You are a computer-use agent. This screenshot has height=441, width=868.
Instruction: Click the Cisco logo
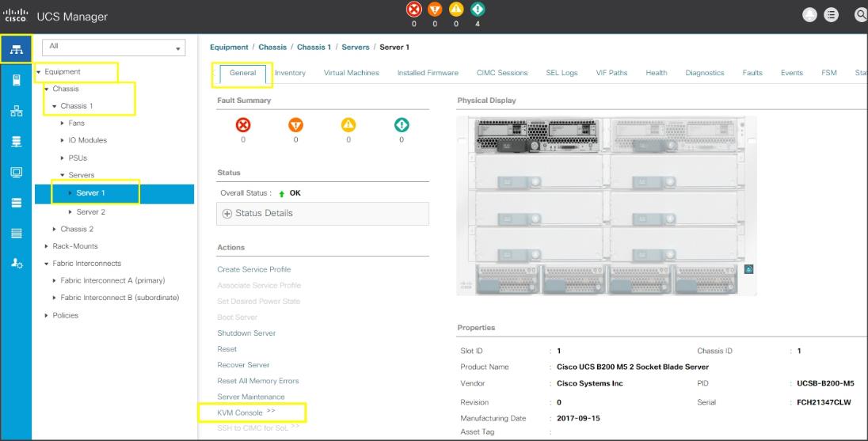(x=16, y=15)
